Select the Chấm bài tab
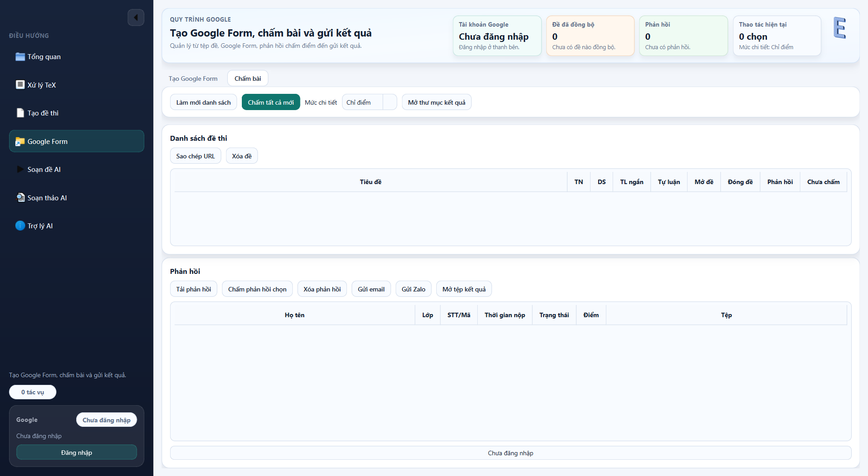The image size is (868, 476). [x=248, y=79]
